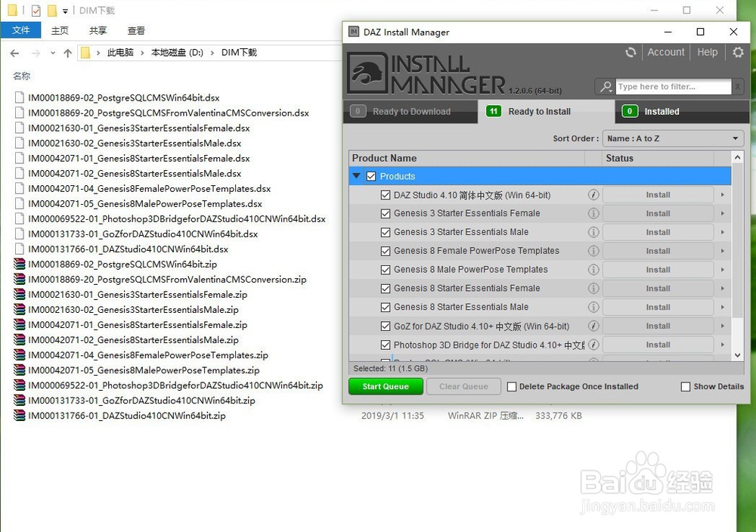Open Install Manager settings gear
Viewport: 756px width, 532px height.
[738, 52]
